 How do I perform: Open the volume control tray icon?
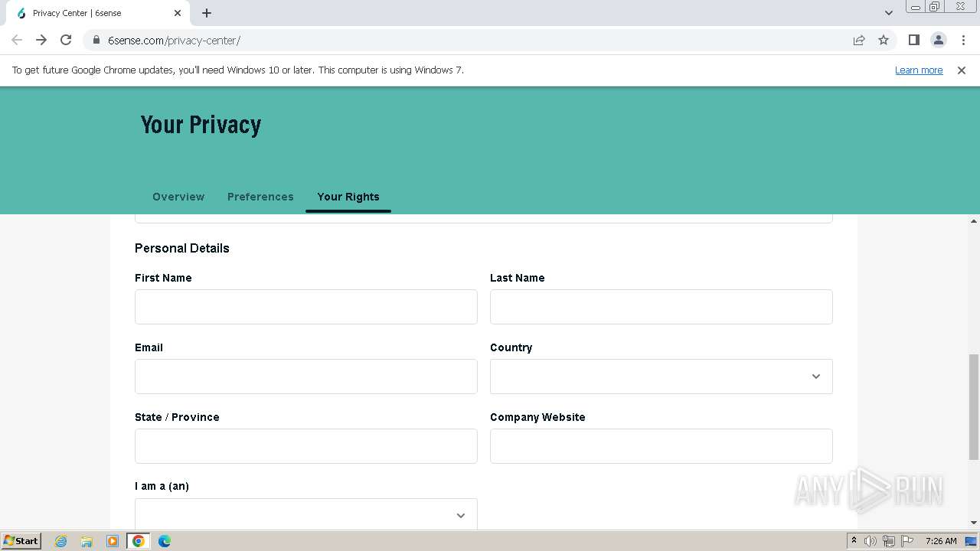point(871,541)
